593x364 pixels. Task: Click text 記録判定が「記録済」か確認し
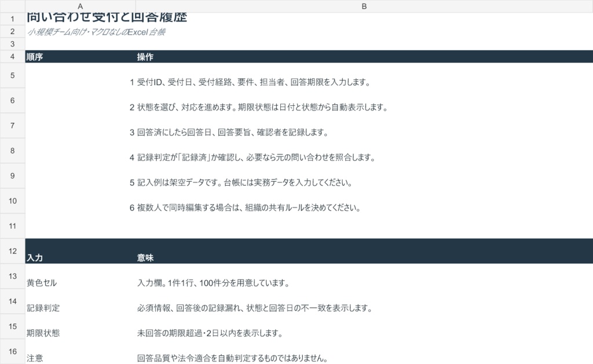[x=256, y=157]
